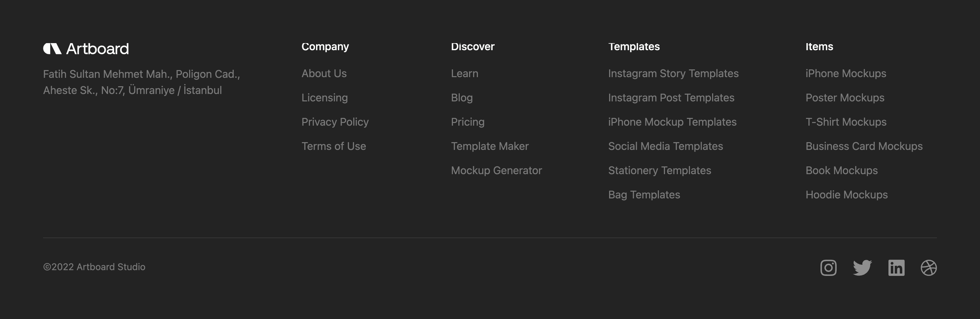The image size is (980, 319).
Task: Open the Terms of Use
Action: (x=333, y=146)
